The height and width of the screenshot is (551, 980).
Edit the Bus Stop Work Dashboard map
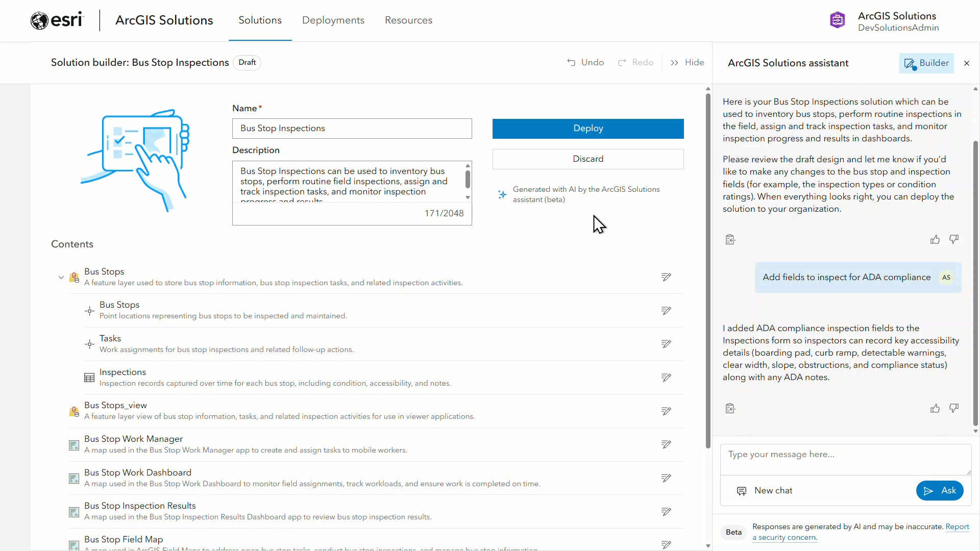[x=666, y=478]
